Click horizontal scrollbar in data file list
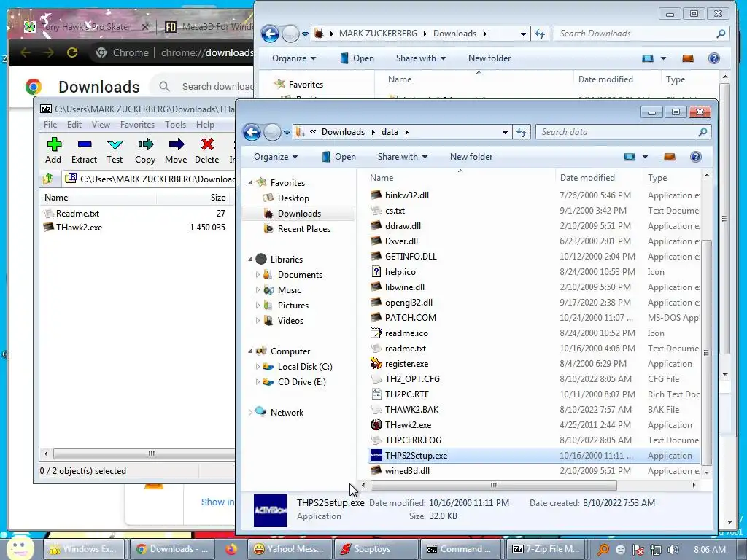This screenshot has width=747, height=560. pos(493,485)
